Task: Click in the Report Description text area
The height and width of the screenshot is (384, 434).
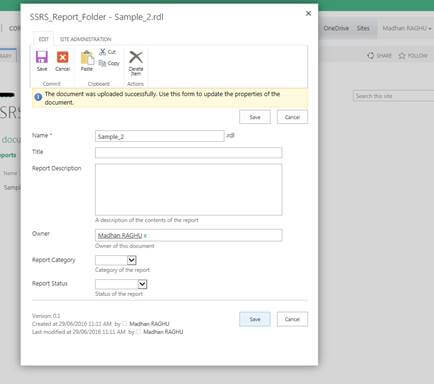Action: pyautogui.click(x=188, y=189)
